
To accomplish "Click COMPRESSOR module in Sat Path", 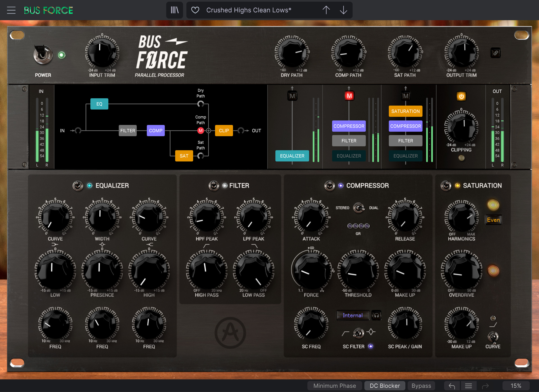I will click(x=406, y=126).
